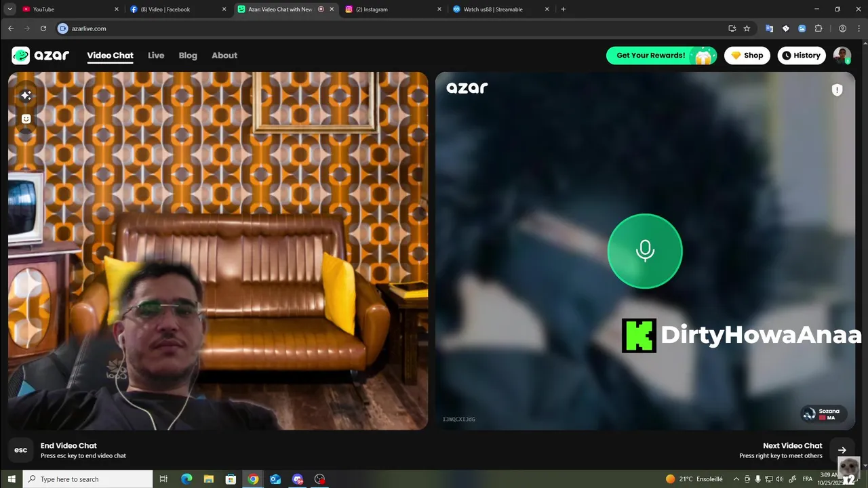Open the extensions puzzle icon

pos(818,28)
